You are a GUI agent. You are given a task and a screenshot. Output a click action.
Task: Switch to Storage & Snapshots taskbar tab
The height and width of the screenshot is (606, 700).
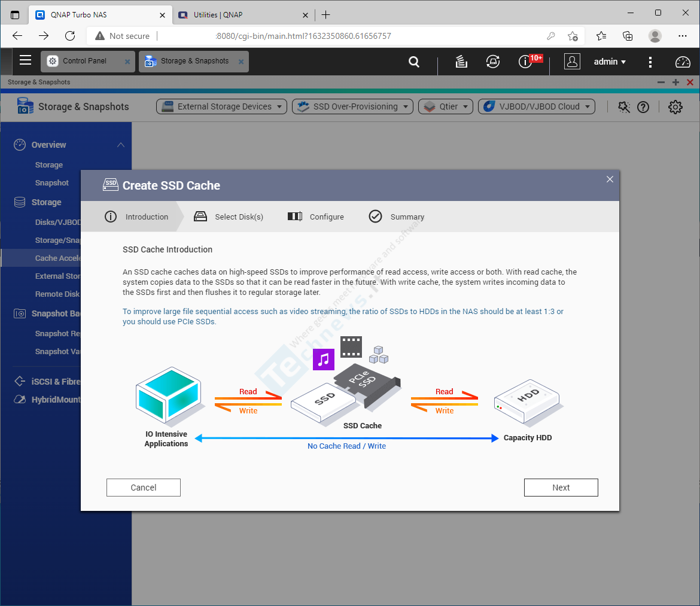pos(194,61)
